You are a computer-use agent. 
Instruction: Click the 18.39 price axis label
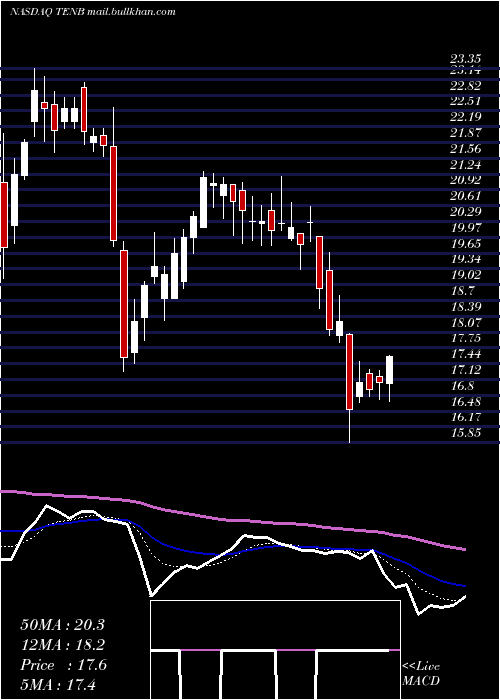coord(465,307)
